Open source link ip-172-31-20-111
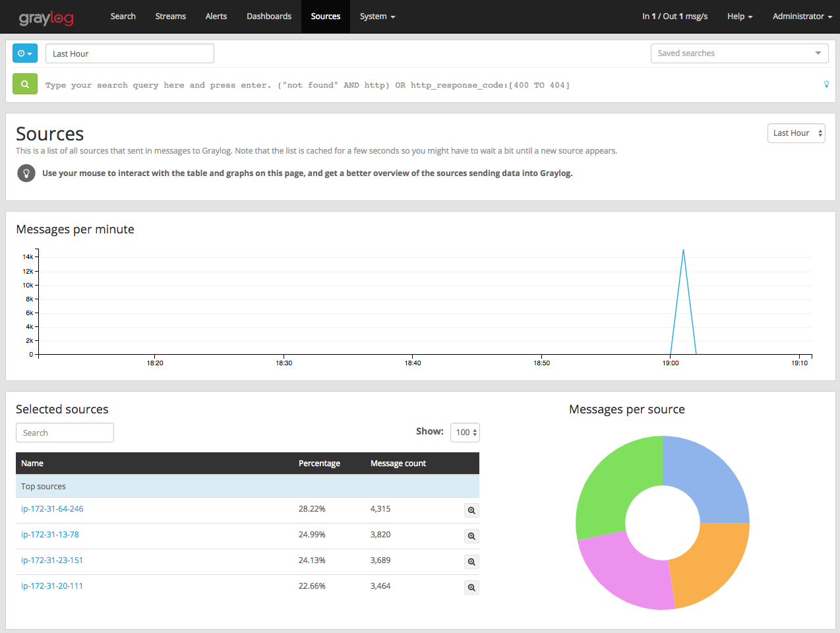 52,586
